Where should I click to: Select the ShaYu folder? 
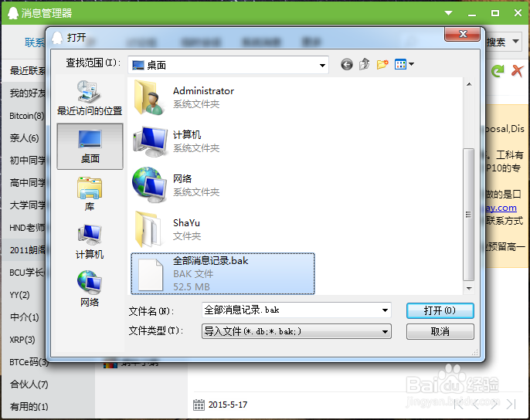[x=168, y=229]
